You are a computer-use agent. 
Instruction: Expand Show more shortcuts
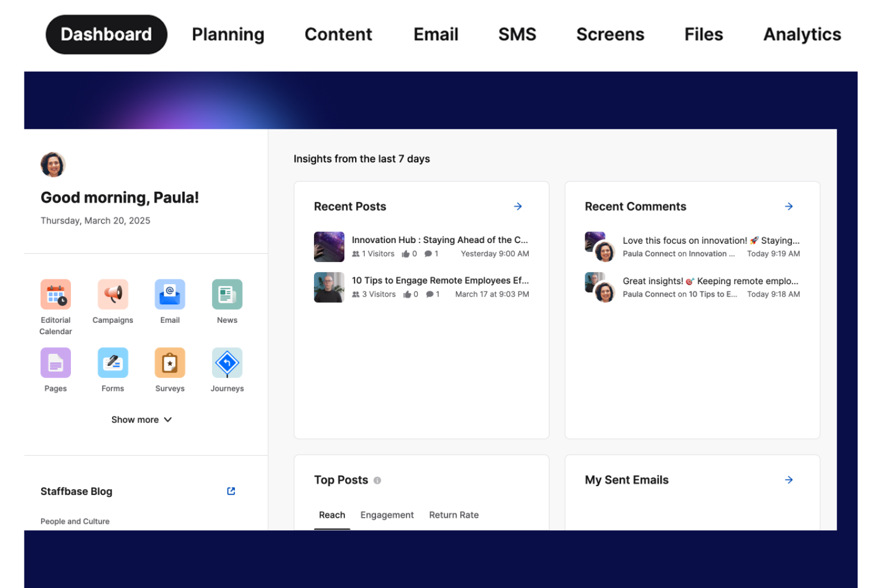(142, 419)
